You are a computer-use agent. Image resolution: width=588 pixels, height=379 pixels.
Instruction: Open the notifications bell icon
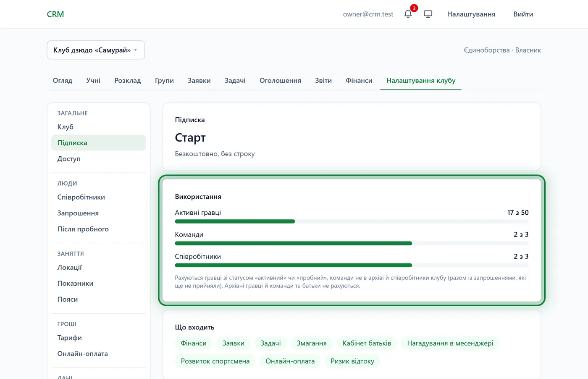coord(408,14)
